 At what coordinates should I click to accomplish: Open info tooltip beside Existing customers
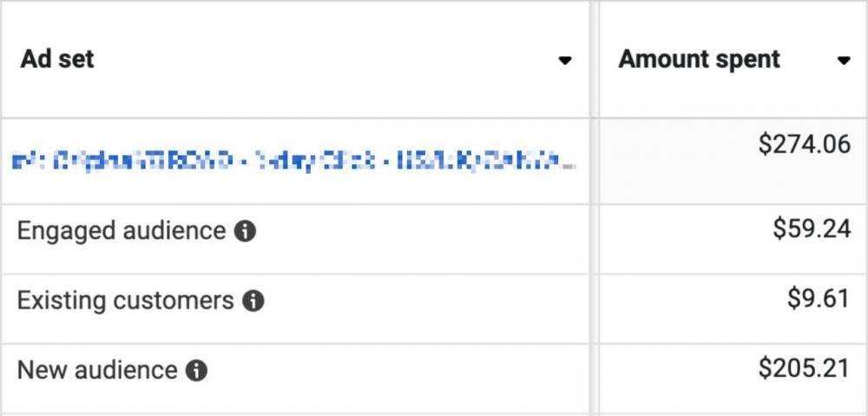(x=253, y=301)
